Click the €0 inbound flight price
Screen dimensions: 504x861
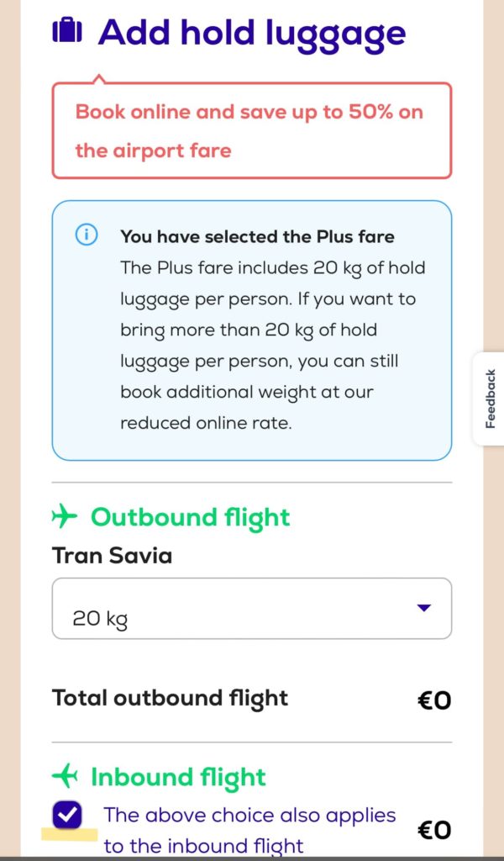point(434,830)
